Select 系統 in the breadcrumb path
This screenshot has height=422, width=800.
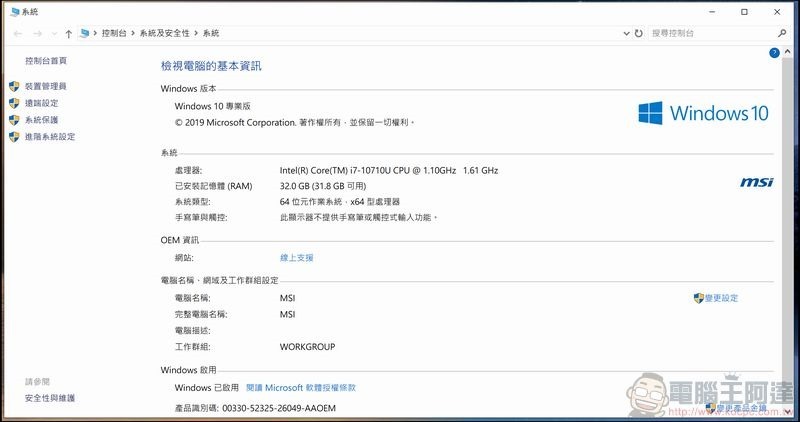[x=211, y=33]
